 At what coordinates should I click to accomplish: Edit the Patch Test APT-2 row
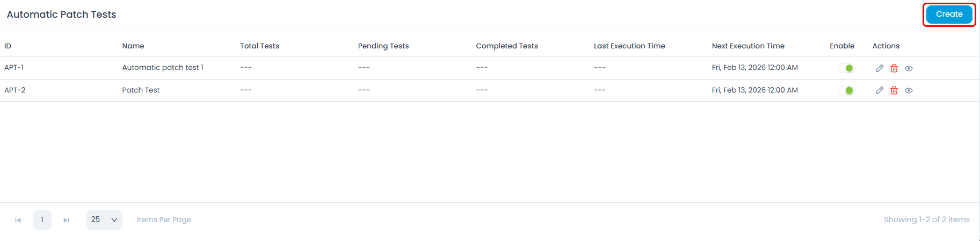[x=880, y=90]
